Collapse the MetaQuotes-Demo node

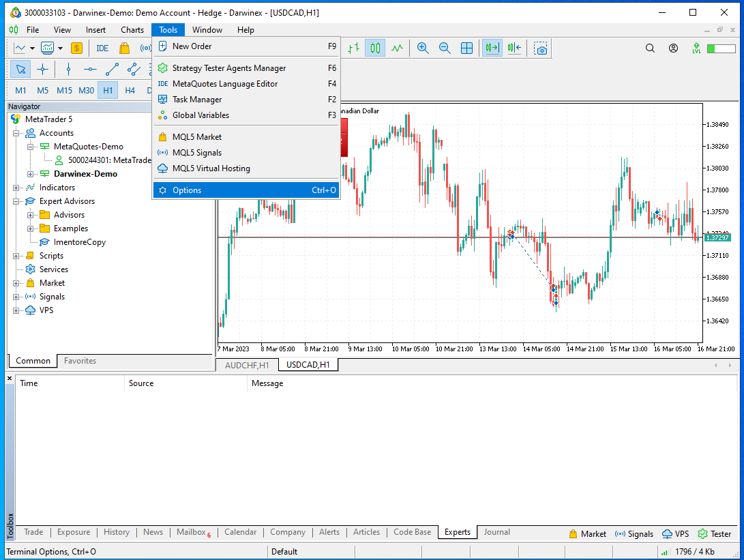point(31,147)
